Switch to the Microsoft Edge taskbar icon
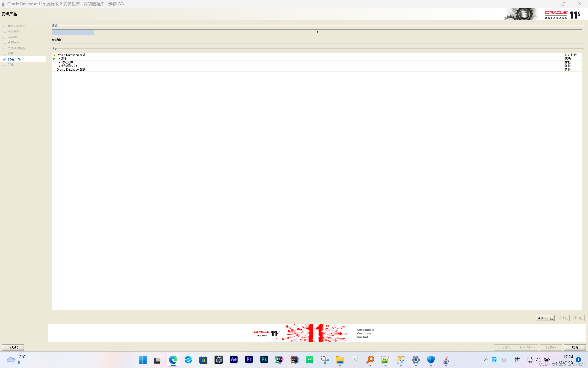This screenshot has height=368, width=588. tap(173, 359)
